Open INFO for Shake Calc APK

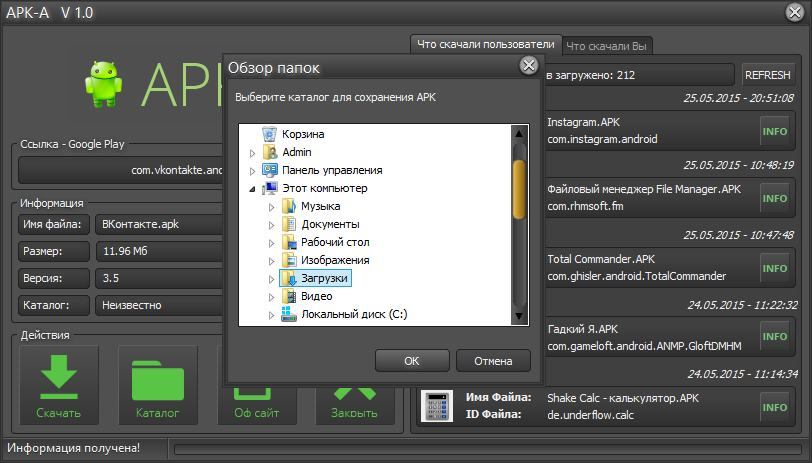click(775, 408)
